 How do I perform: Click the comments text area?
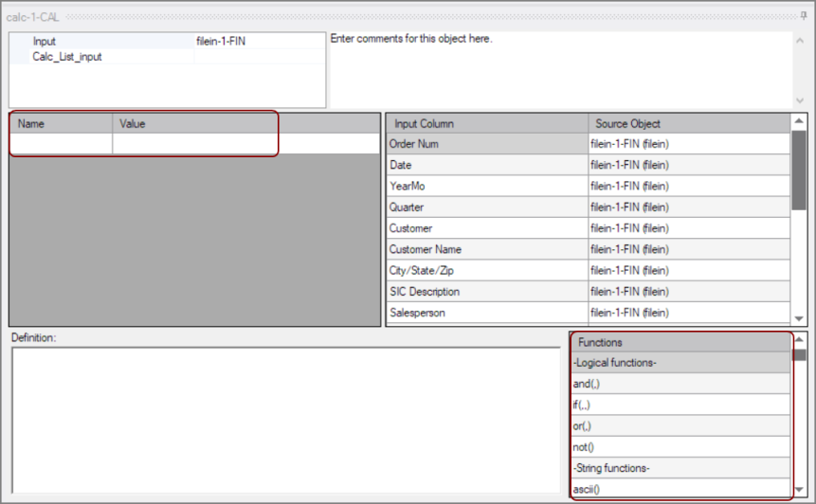(x=560, y=70)
